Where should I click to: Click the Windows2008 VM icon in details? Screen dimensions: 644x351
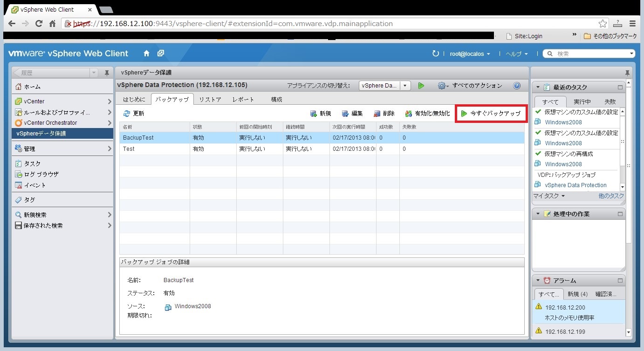168,307
